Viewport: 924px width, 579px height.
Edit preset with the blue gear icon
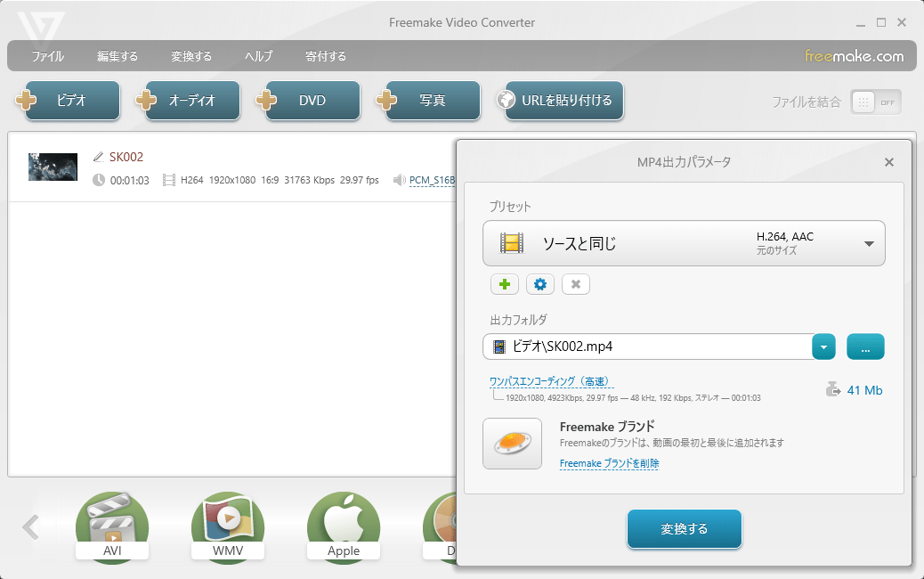(x=539, y=284)
